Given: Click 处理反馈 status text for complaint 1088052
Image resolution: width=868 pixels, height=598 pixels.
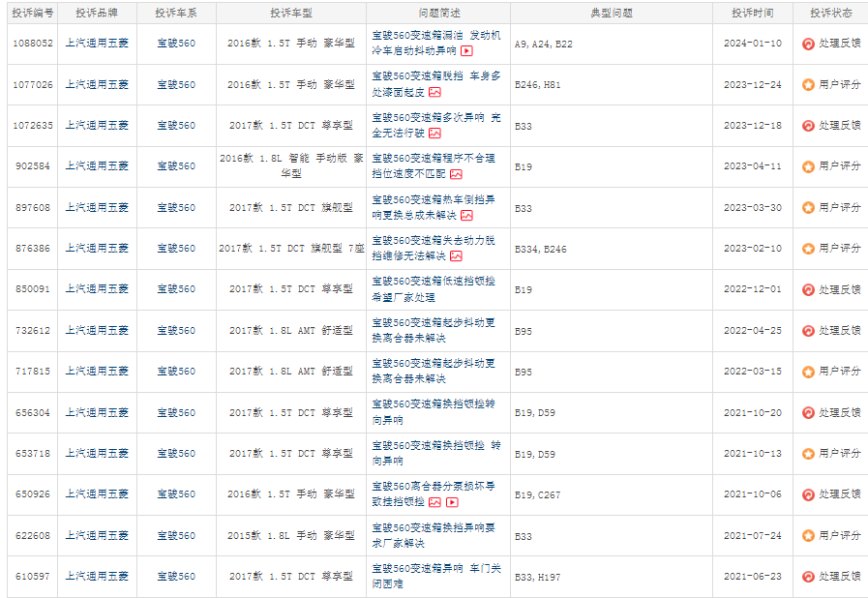Looking at the screenshot, I should pyautogui.click(x=840, y=44).
